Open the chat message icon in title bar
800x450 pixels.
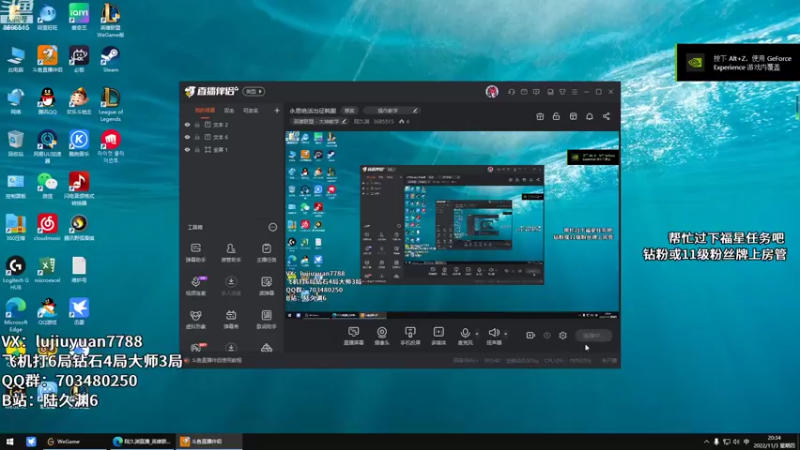point(536,92)
